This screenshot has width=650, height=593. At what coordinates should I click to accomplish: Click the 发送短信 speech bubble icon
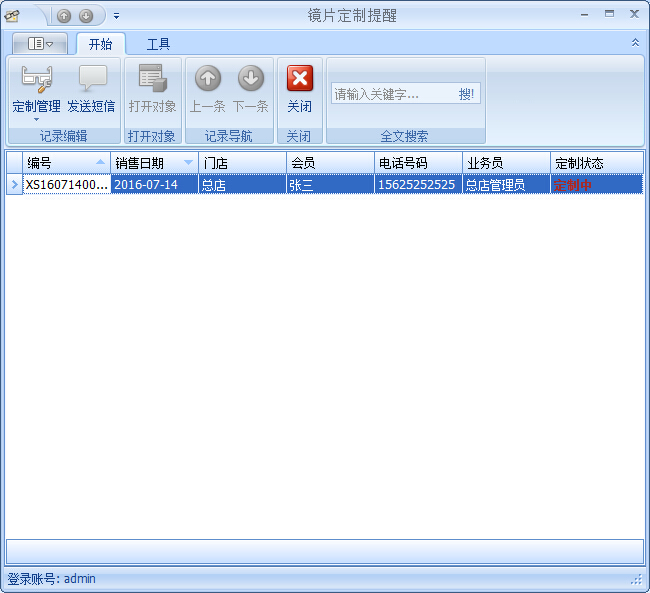(x=92, y=79)
